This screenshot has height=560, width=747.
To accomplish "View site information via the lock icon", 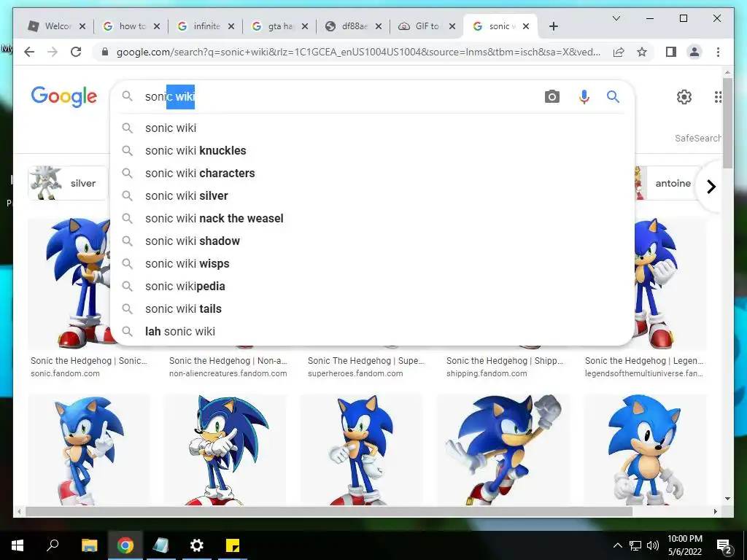I will click(x=105, y=52).
